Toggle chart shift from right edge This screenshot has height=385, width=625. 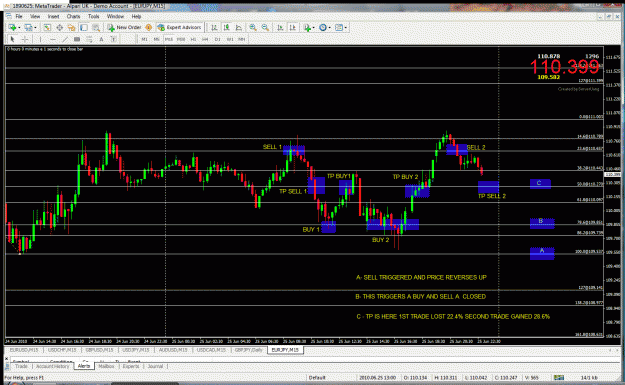[293, 28]
